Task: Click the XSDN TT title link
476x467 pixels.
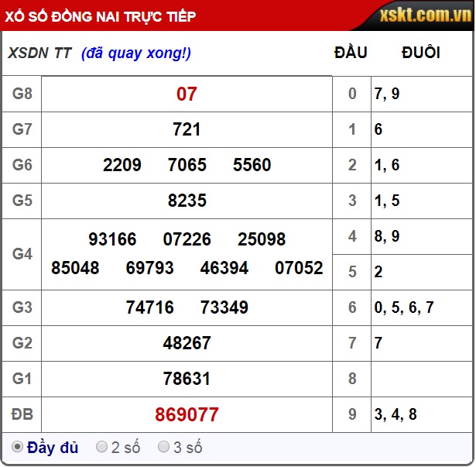Action: [39, 53]
